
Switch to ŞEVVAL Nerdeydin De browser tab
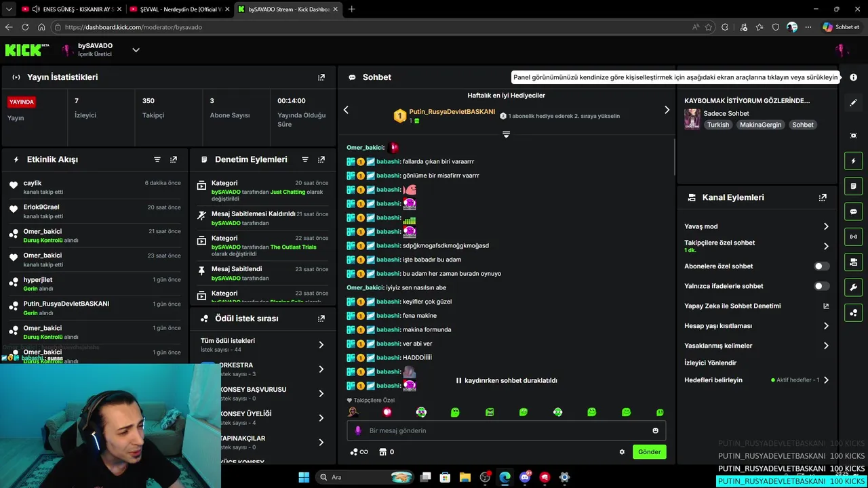179,9
